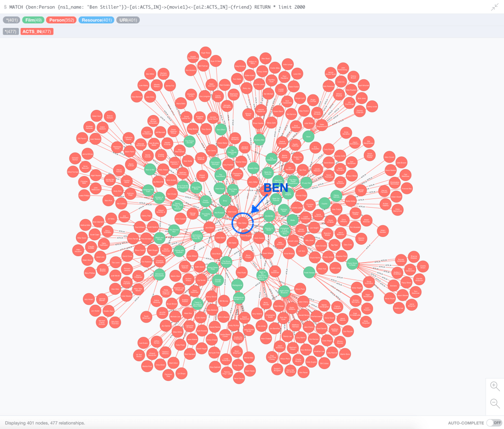Click the zoom out magnifier icon
The height and width of the screenshot is (429, 504).
[x=495, y=403]
